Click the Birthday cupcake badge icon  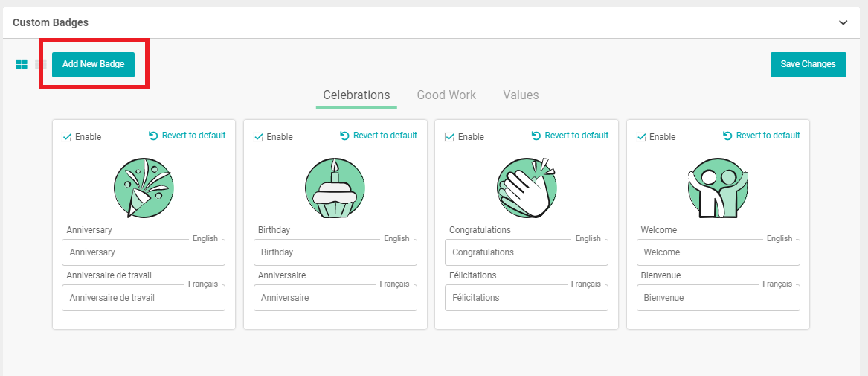335,188
